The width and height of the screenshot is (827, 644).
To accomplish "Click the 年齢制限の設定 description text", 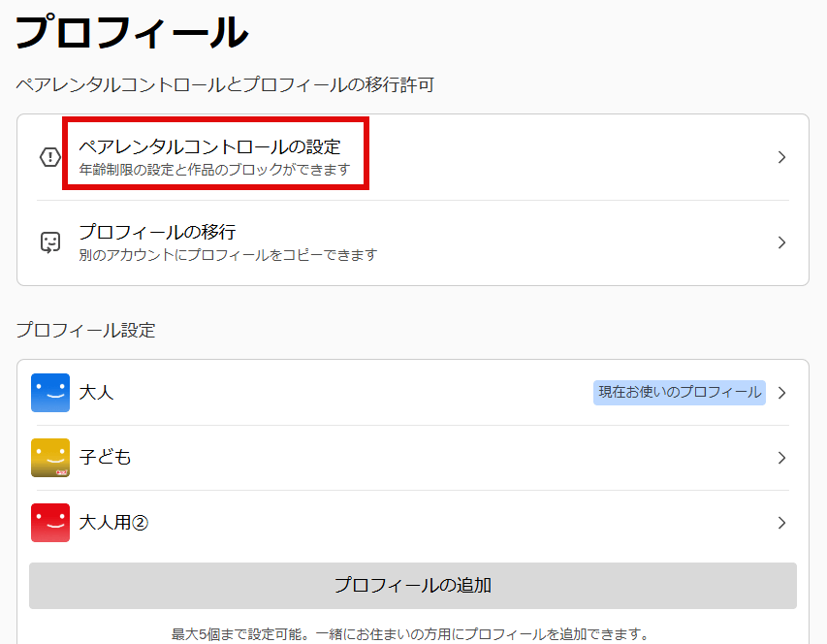I will point(214,171).
